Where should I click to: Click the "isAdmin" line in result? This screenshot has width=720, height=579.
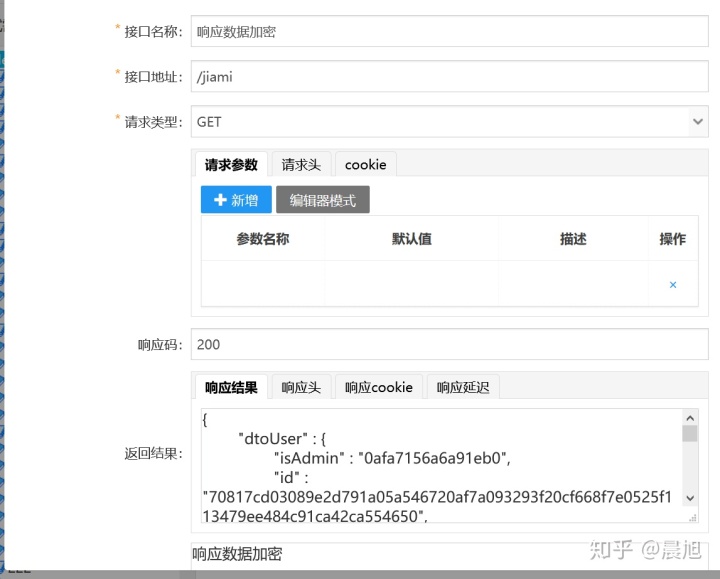tap(392, 458)
